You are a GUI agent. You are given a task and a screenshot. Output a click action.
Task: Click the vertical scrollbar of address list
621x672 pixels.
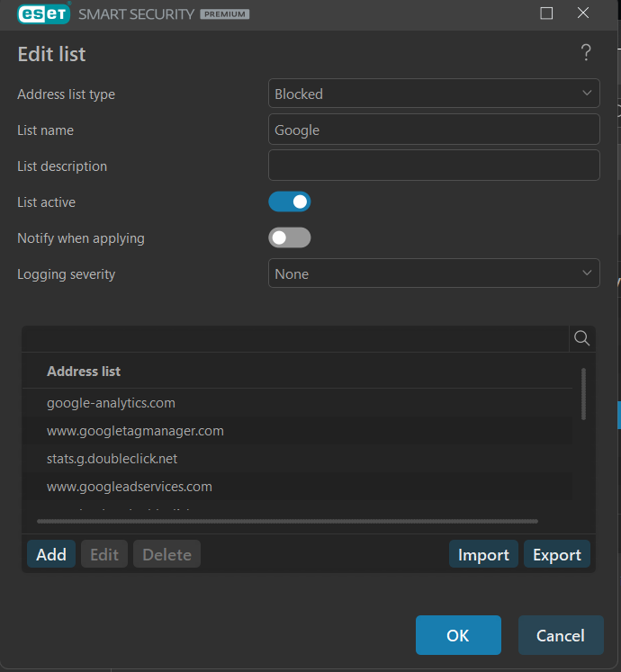tap(584, 393)
